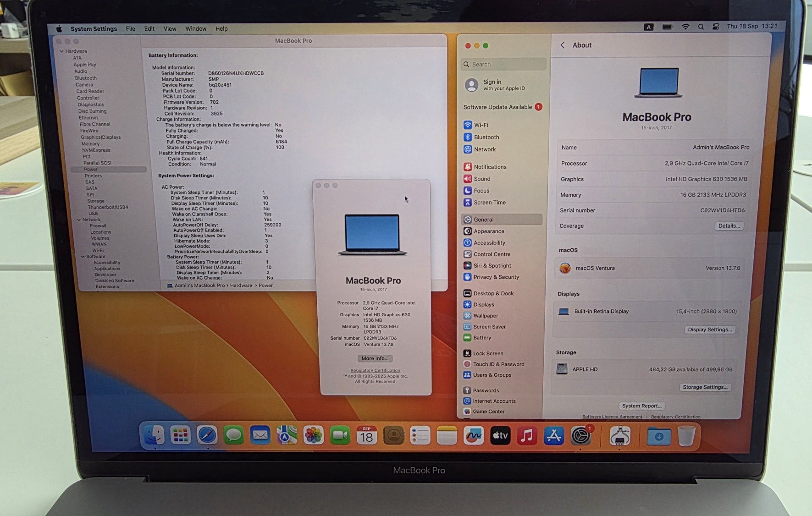Select Battery in settings sidebar
The image size is (812, 516).
tap(477, 338)
